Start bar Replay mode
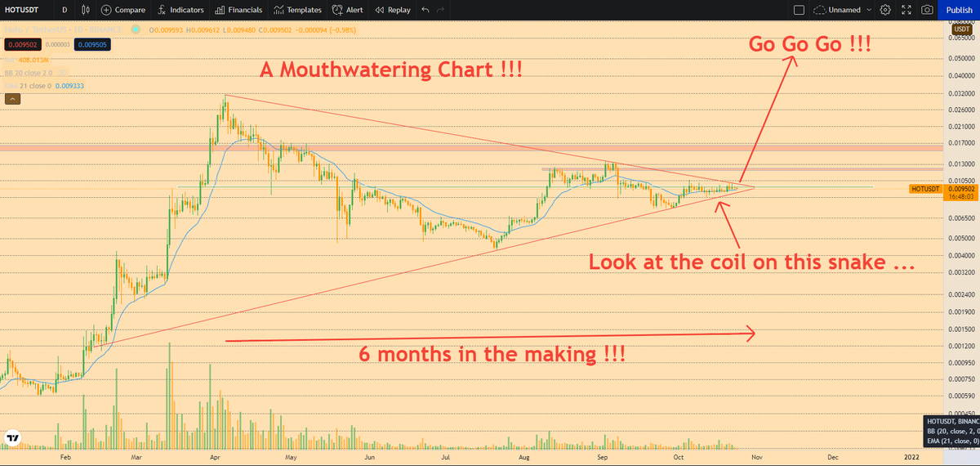The height and width of the screenshot is (466, 980). tap(393, 10)
